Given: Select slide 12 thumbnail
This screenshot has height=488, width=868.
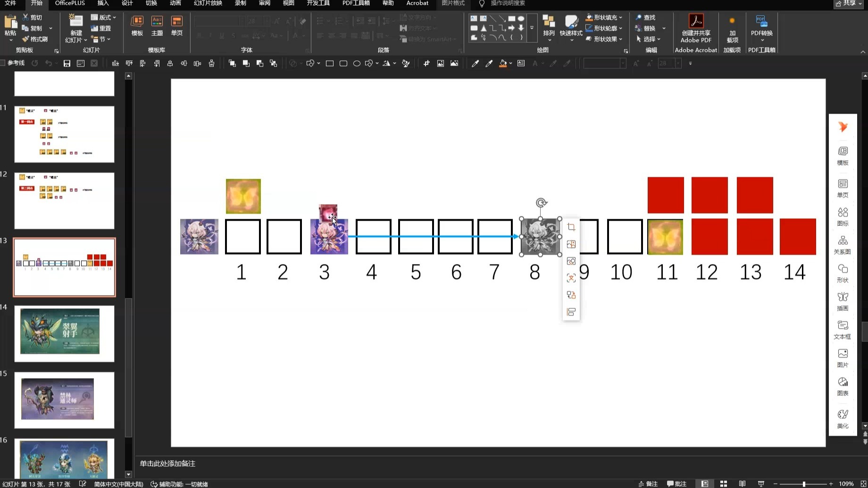Looking at the screenshot, I should click(64, 200).
